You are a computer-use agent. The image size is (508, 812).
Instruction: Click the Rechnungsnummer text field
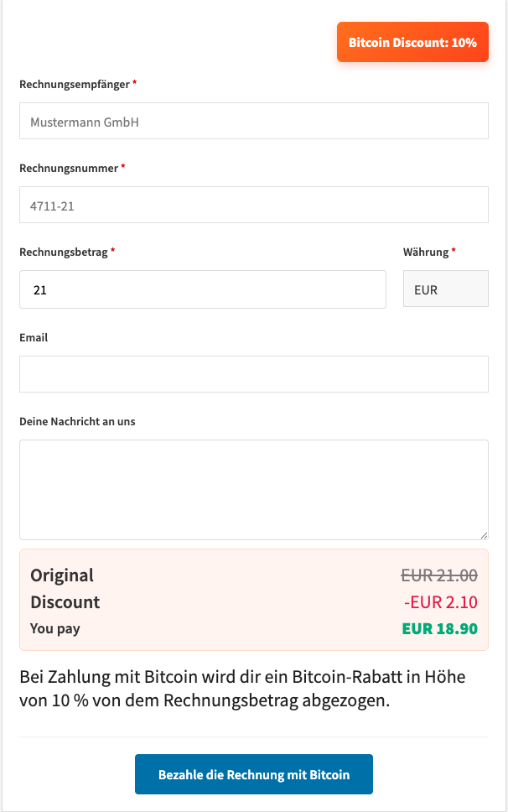[253, 205]
